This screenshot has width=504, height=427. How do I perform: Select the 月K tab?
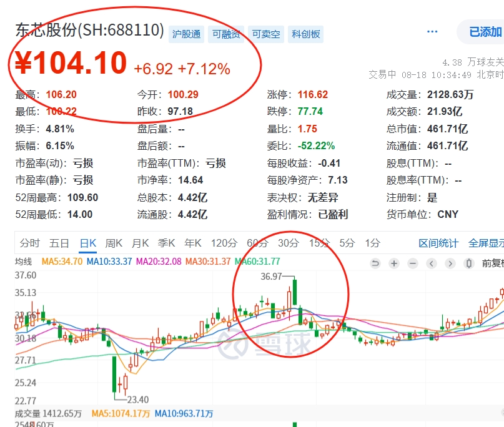140,243
